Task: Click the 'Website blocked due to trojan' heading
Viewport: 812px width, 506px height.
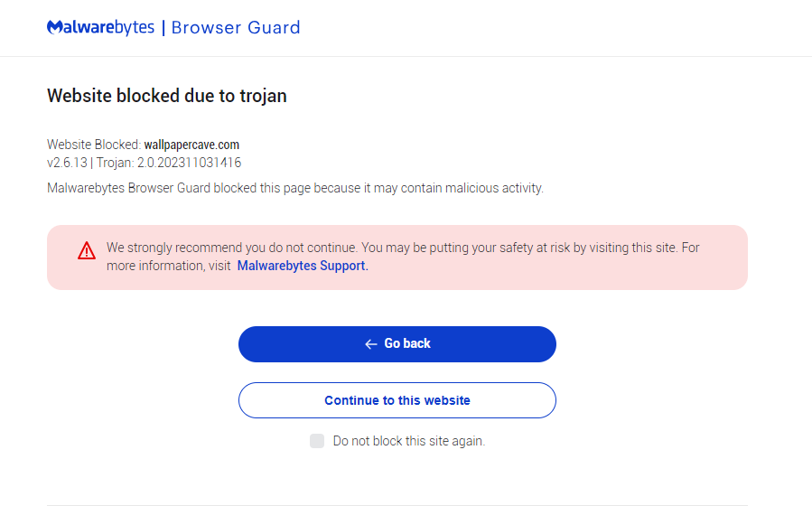Action: 167,96
